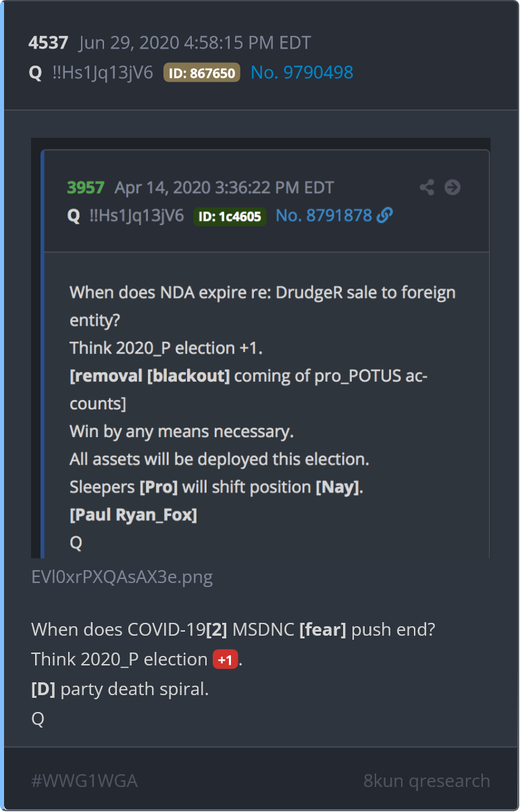Open post No. 9790498 link
Screen dimensions: 520x812
(302, 72)
